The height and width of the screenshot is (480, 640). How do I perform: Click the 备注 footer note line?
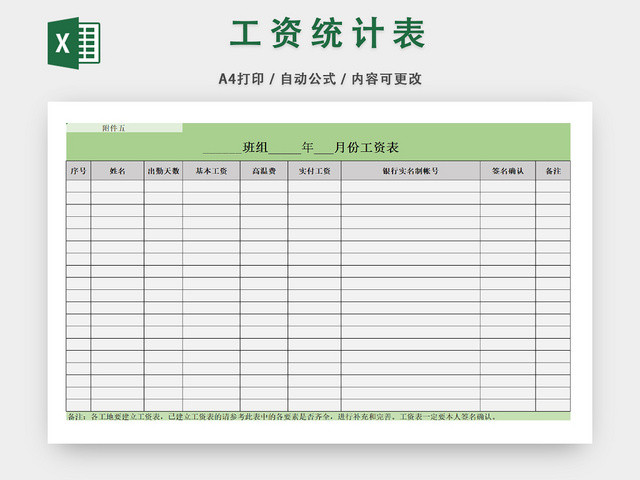click(318, 416)
